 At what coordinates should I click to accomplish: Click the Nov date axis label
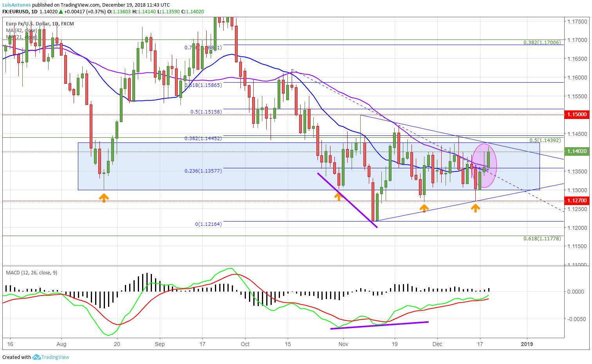[x=343, y=344]
